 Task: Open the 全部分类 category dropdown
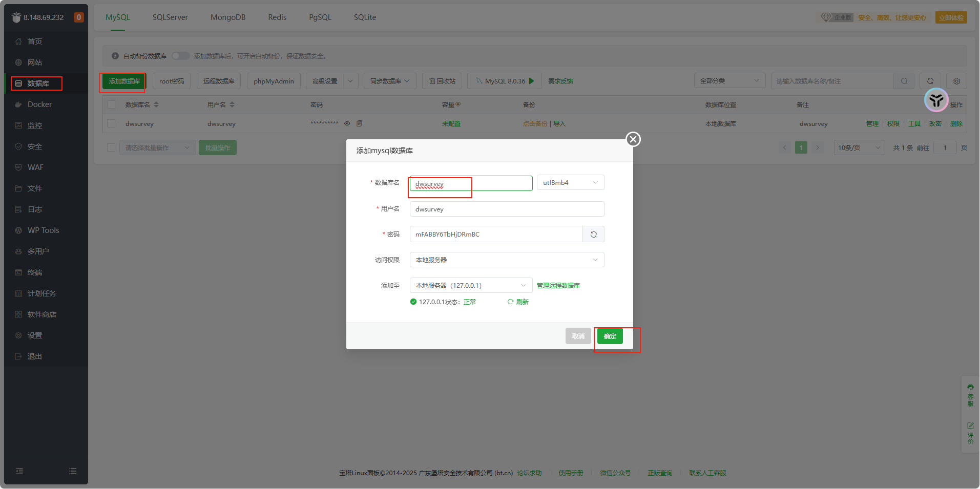tap(729, 81)
